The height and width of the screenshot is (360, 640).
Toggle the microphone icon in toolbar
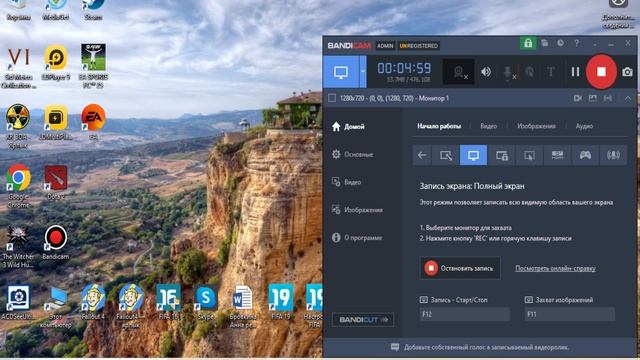coord(509,72)
